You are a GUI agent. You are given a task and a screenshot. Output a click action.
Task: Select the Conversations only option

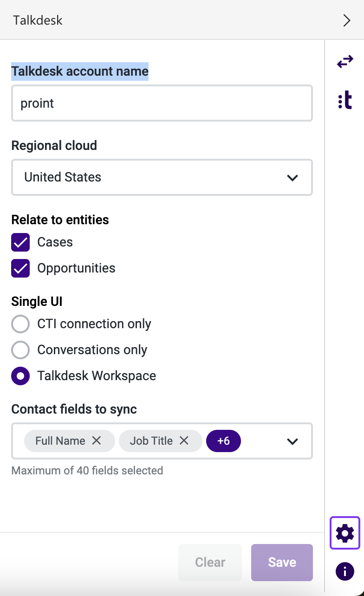(20, 350)
